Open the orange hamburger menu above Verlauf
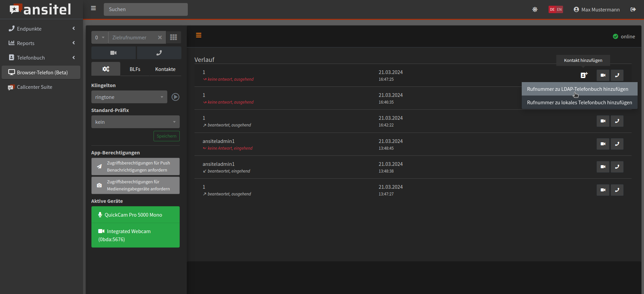Image resolution: width=644 pixels, height=294 pixels. point(199,35)
